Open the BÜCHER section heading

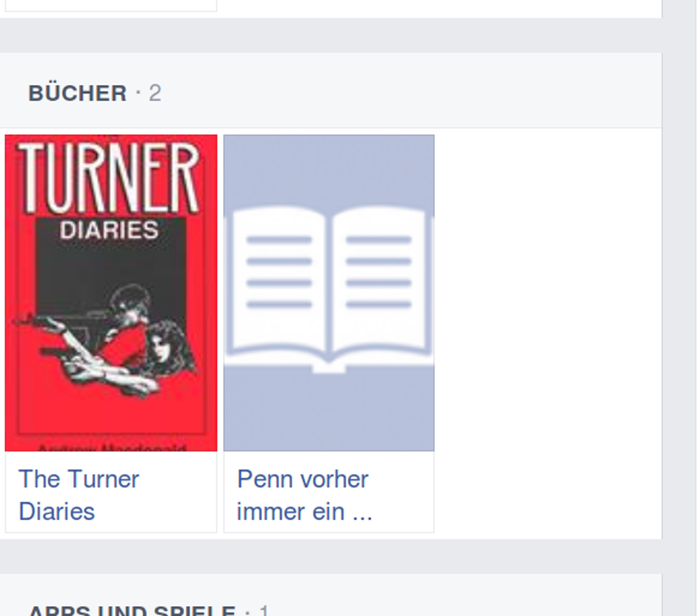[x=78, y=93]
